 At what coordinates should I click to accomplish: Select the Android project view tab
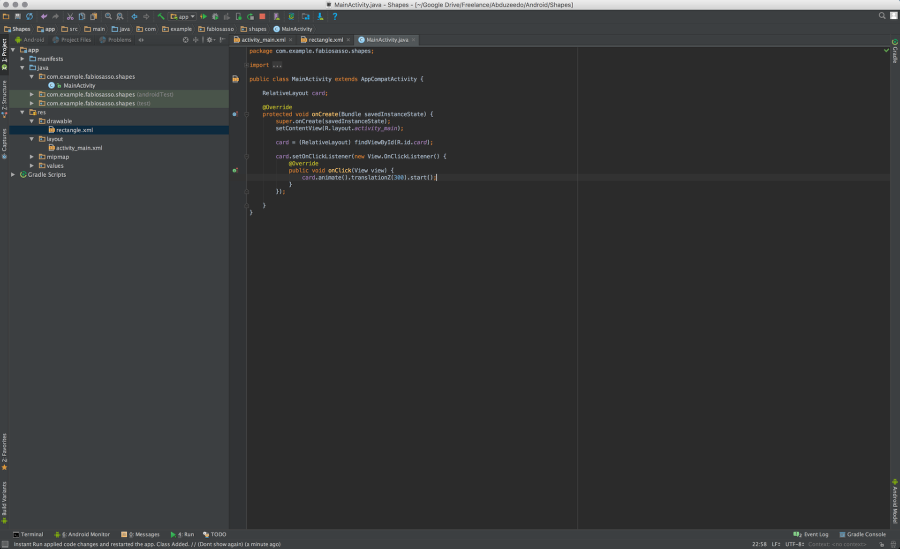[30, 40]
